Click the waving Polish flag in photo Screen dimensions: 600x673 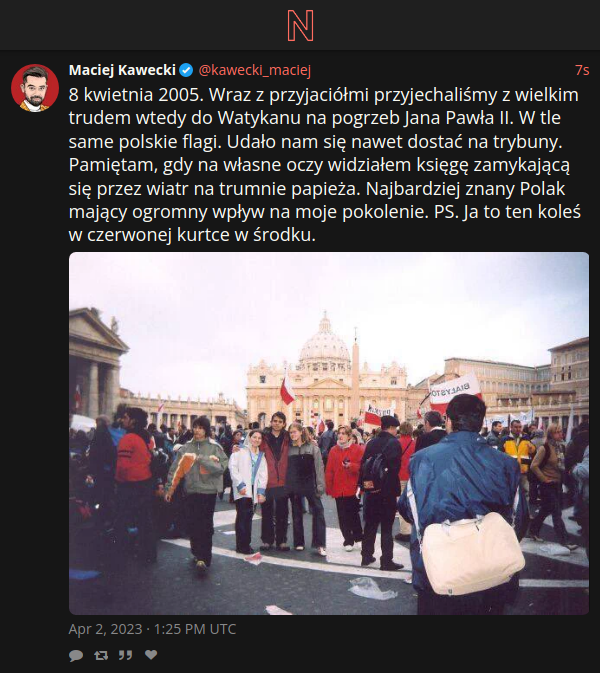click(287, 389)
